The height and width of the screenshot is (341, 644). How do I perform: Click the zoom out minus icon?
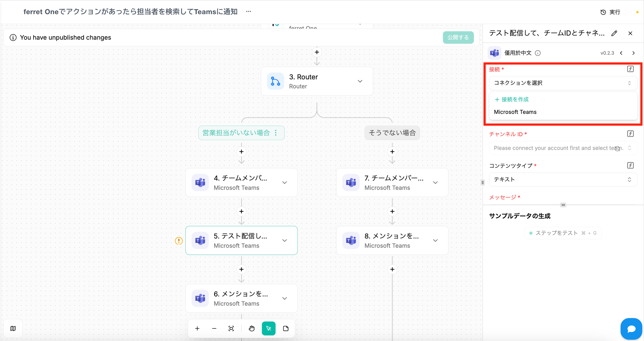point(214,328)
